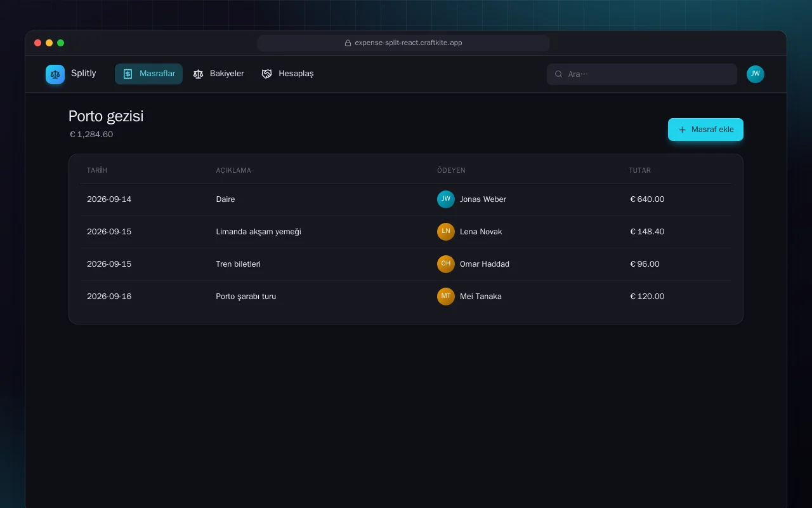
Task: Click Omar Haddad's OH avatar
Action: 446,264
